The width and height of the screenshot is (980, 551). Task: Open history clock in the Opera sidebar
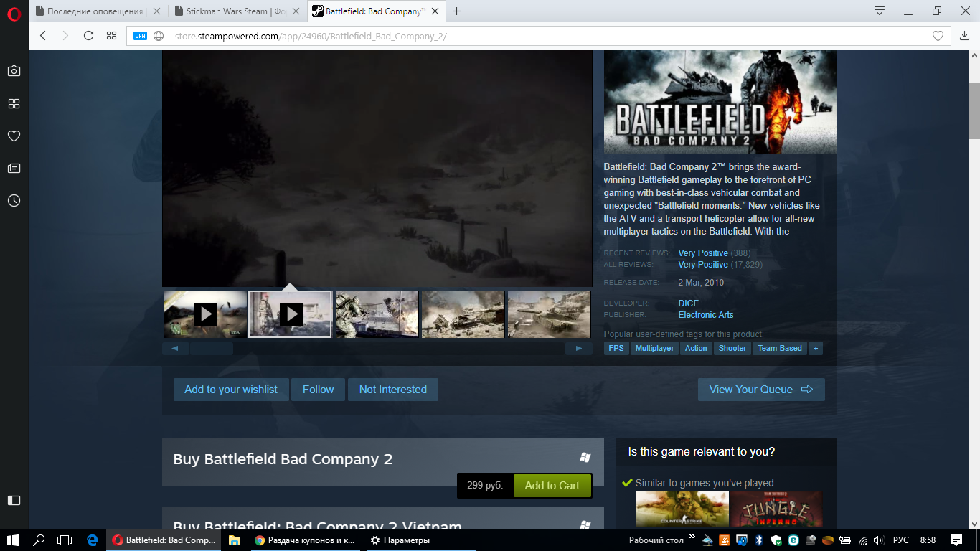(14, 201)
